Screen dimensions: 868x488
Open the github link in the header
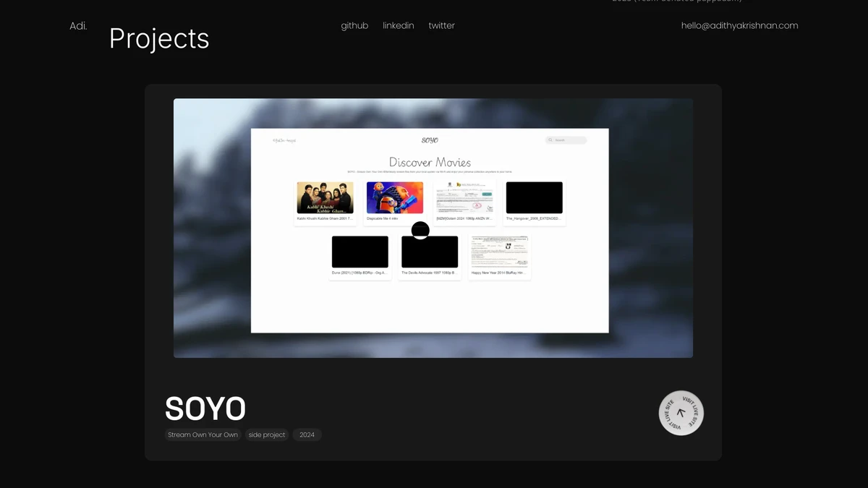tap(354, 25)
